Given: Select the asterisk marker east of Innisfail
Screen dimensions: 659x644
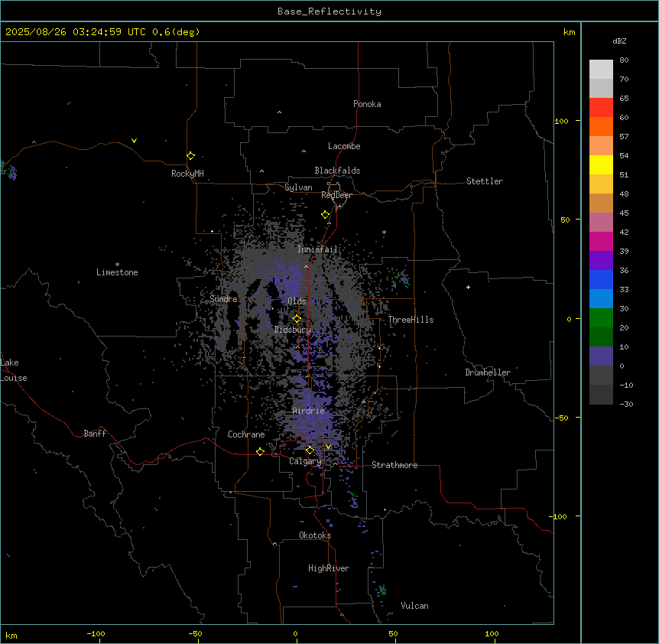Looking at the screenshot, I should tap(384, 233).
